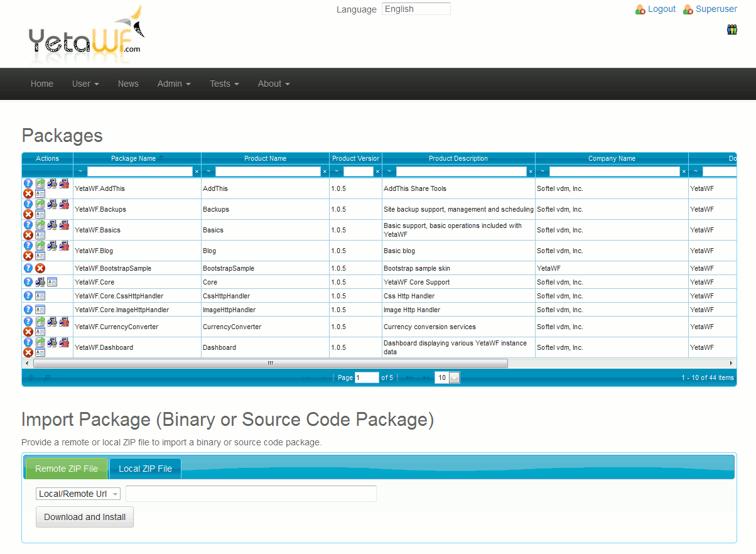Click the grid scrollbar left arrow

point(27,363)
